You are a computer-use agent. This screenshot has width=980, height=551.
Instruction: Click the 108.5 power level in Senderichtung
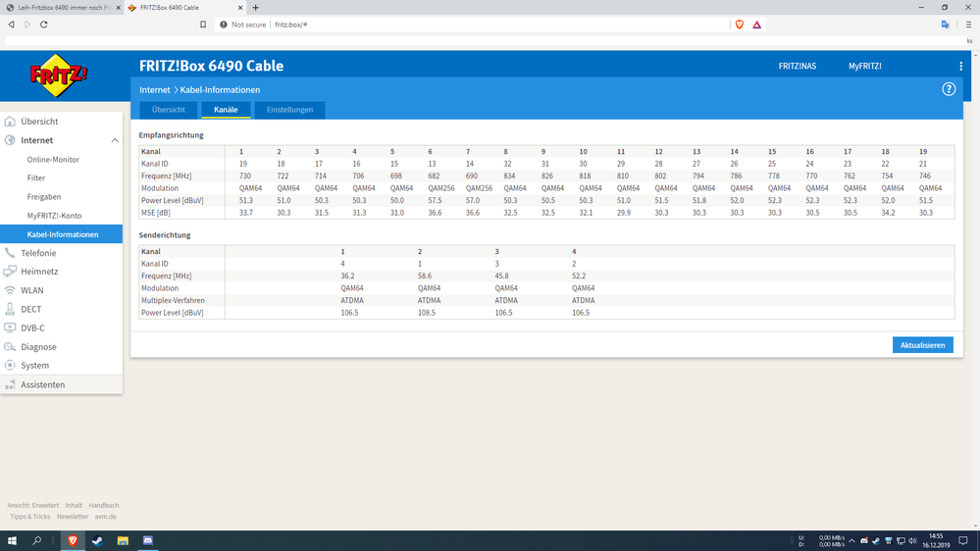click(x=427, y=313)
